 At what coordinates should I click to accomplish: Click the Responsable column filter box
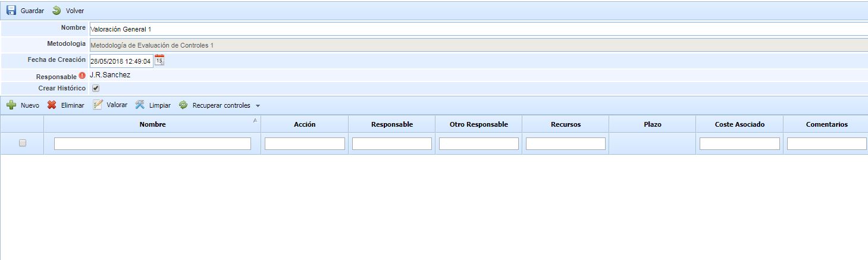pyautogui.click(x=391, y=143)
